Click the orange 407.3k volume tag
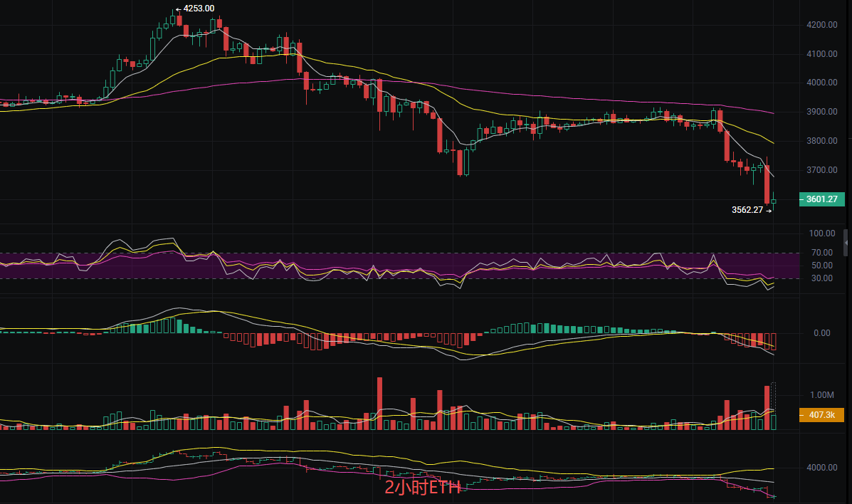Viewport: 852px width, 504px height. 821,415
